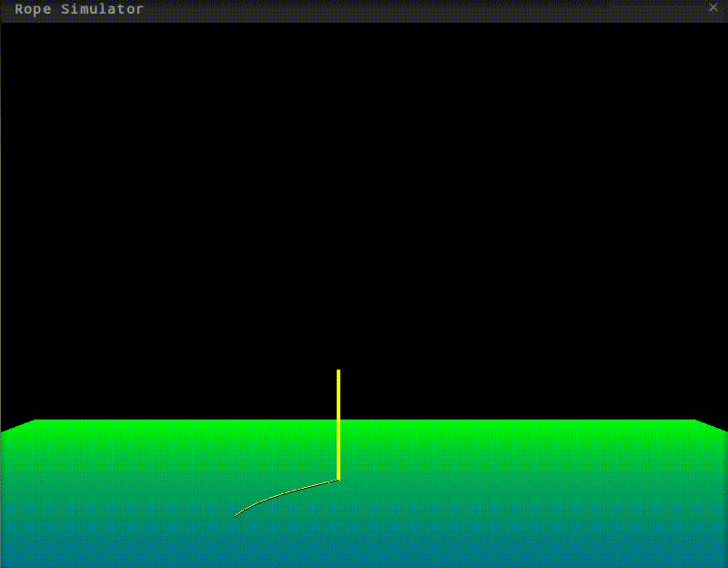Image resolution: width=728 pixels, height=568 pixels.
Task: Click the vertical yellow pole
Action: pos(339,424)
